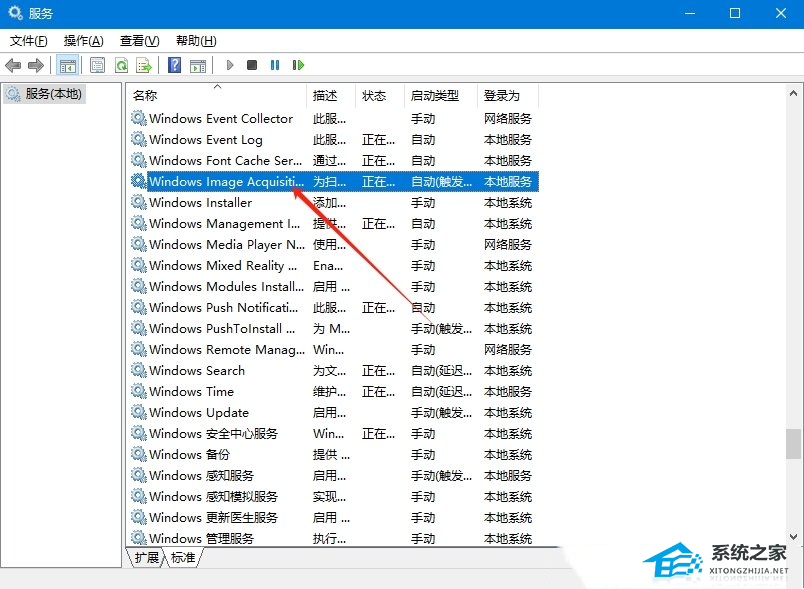This screenshot has width=804, height=589.
Task: Toggle the show/hide console tree icon
Action: (67, 65)
